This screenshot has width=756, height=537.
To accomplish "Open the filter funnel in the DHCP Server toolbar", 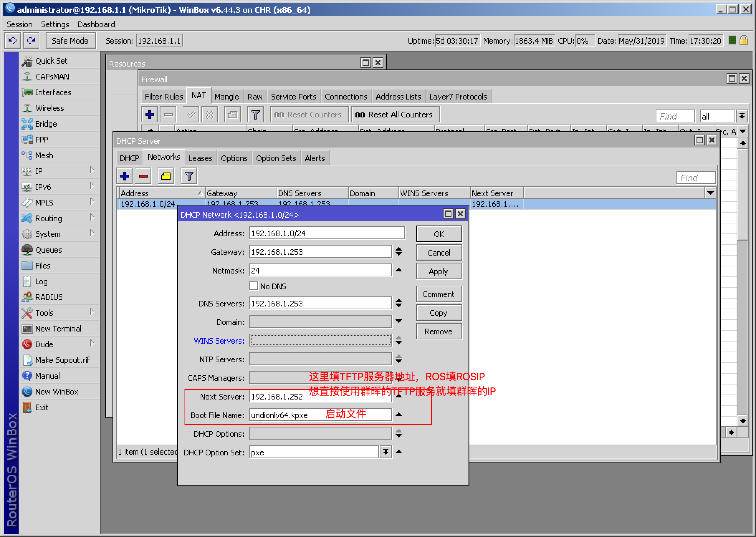I will 189,176.
